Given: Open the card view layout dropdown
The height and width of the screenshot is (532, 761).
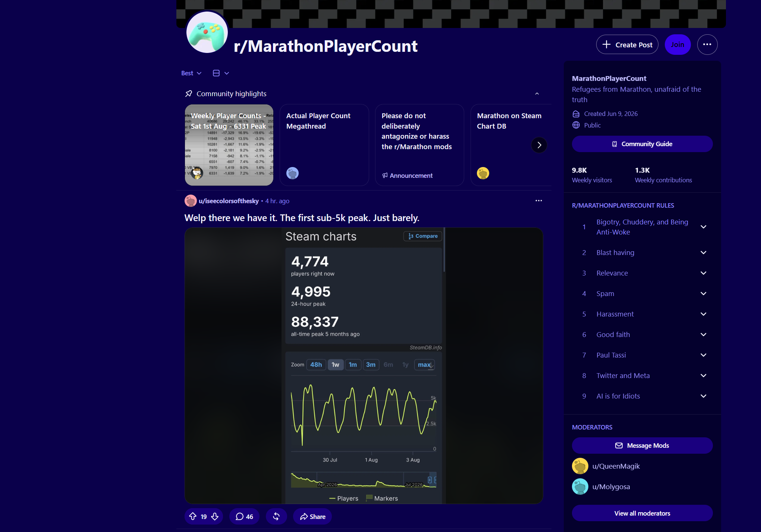Looking at the screenshot, I should coord(221,73).
